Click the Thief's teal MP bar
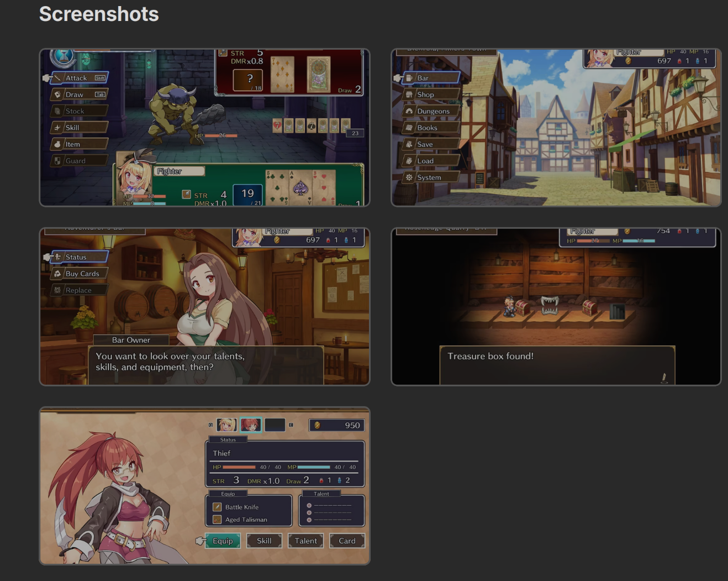Image resolution: width=728 pixels, height=581 pixels. 314,467
